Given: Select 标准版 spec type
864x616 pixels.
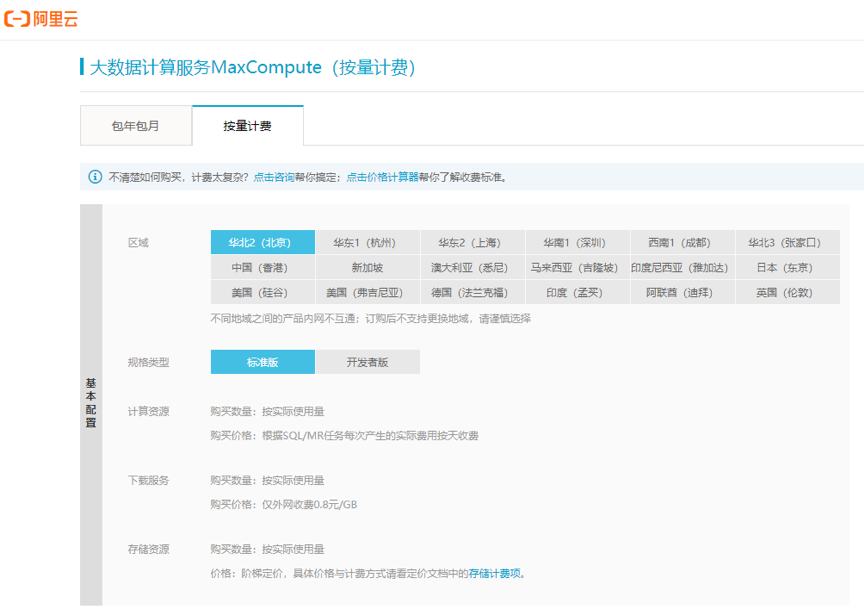Looking at the screenshot, I should coord(263,362).
